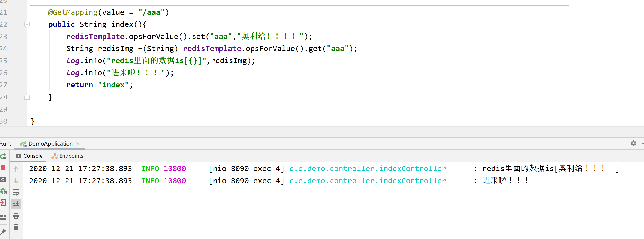The height and width of the screenshot is (239, 644).
Task: Click the 'public' keyword on line 22
Action: (x=61, y=24)
